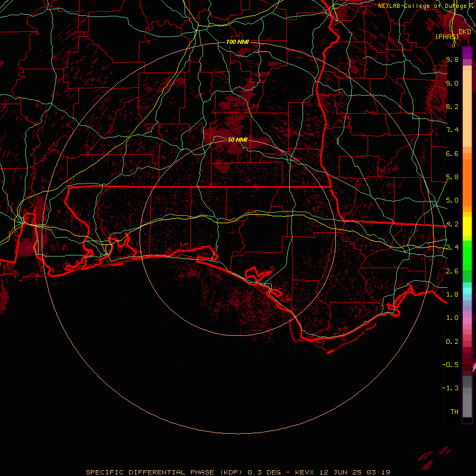Click the 4.2 scale value
This screenshot has width=476, height=476.
[452, 224]
